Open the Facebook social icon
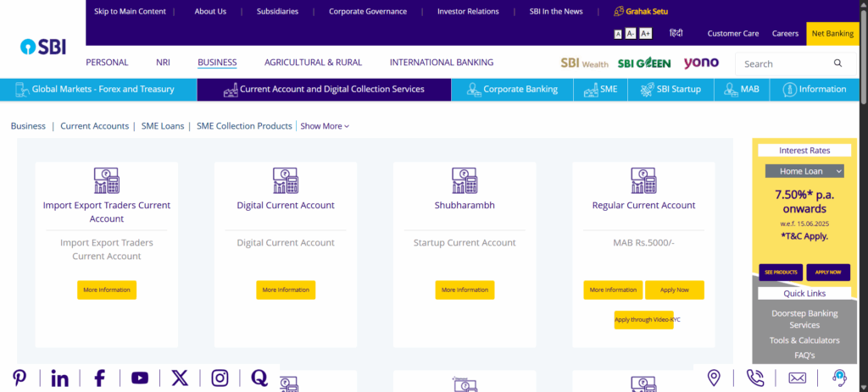 pos(100,378)
